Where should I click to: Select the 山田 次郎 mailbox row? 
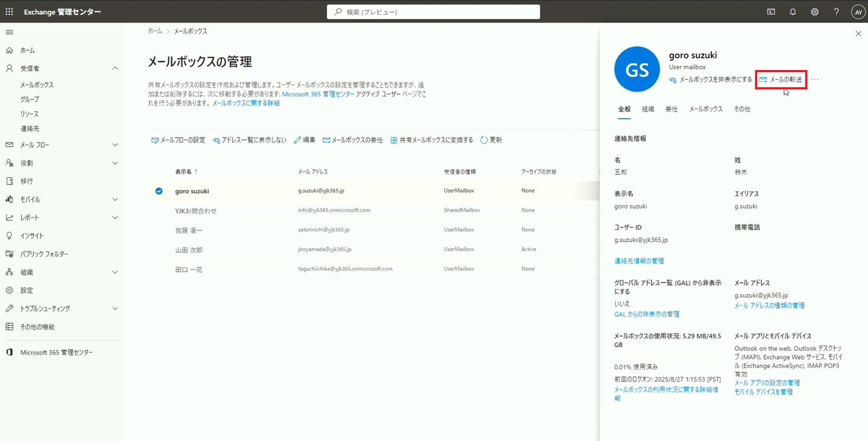tap(189, 250)
